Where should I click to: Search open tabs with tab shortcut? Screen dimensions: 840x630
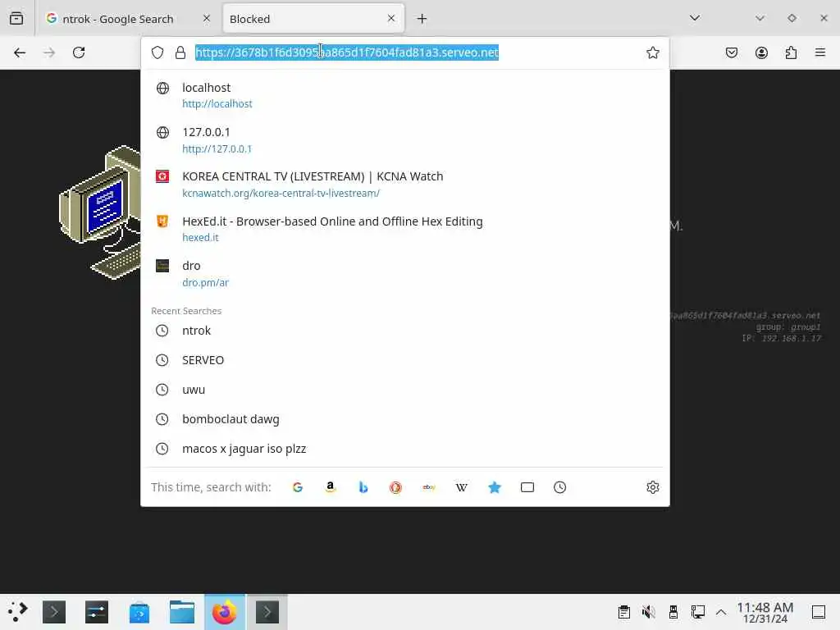pos(527,487)
